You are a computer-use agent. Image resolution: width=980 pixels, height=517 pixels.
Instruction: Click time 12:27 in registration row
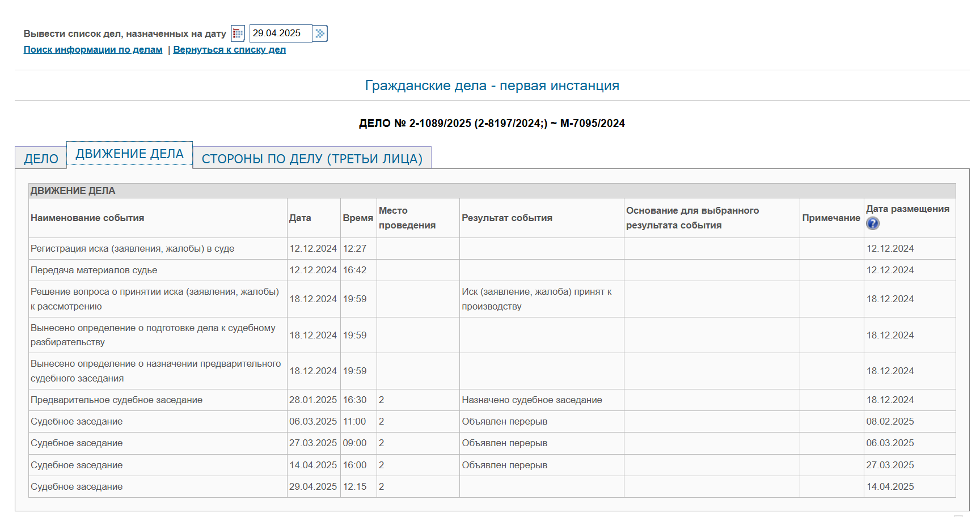click(355, 249)
